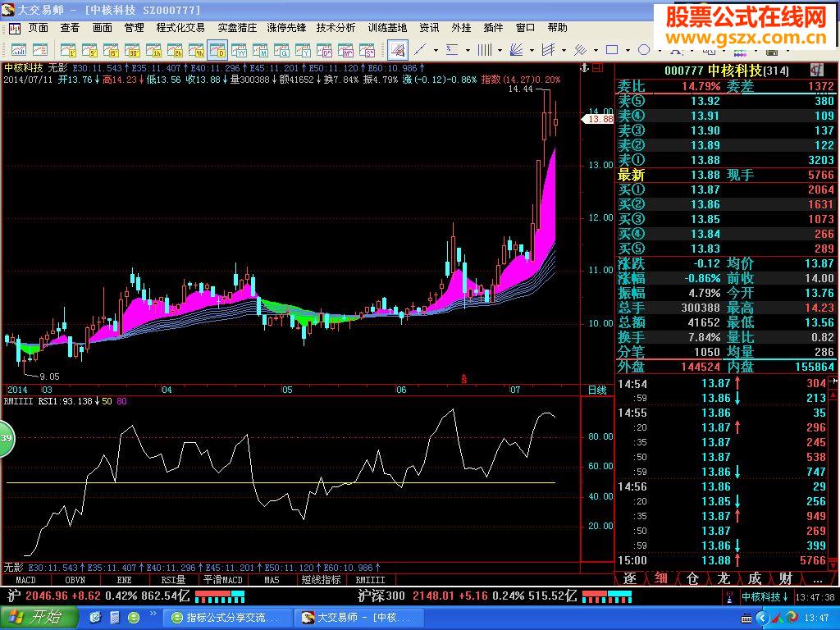Expand the pitchfork channel tool dropdown
840x630 pixels.
point(564,50)
